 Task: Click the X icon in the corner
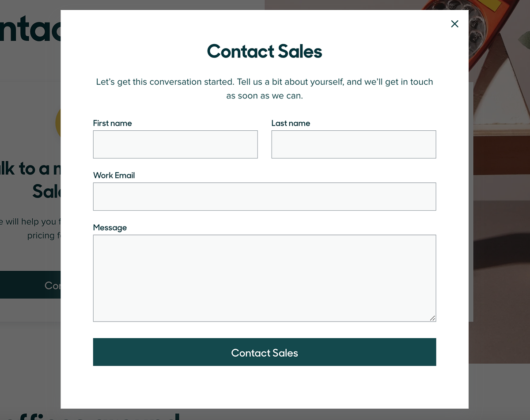pyautogui.click(x=454, y=24)
